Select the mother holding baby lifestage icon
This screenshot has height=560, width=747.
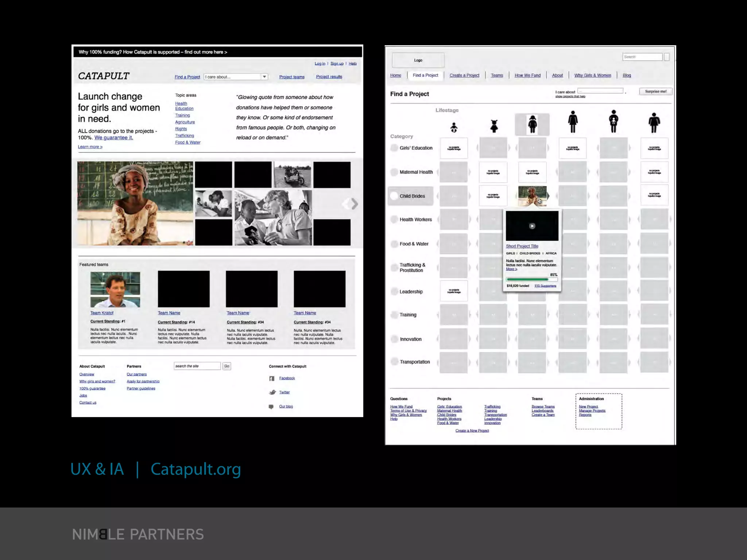(614, 121)
